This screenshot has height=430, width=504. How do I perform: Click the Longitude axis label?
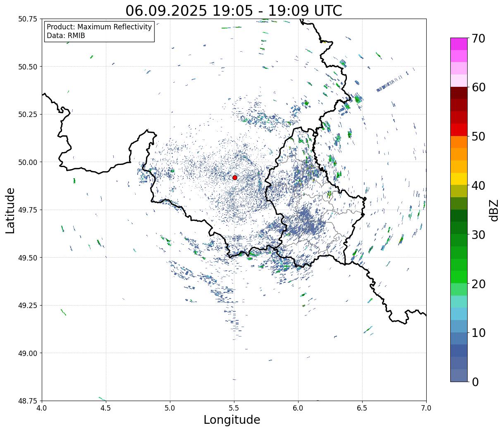(x=232, y=420)
